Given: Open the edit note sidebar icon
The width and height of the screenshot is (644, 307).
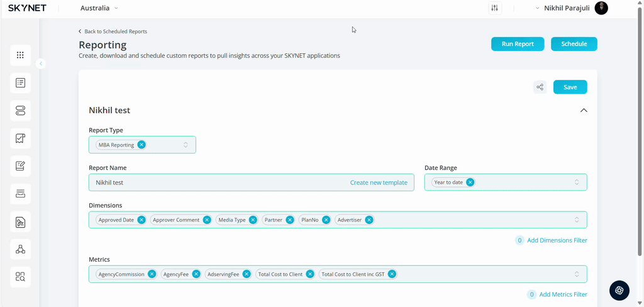Looking at the screenshot, I should tap(20, 166).
